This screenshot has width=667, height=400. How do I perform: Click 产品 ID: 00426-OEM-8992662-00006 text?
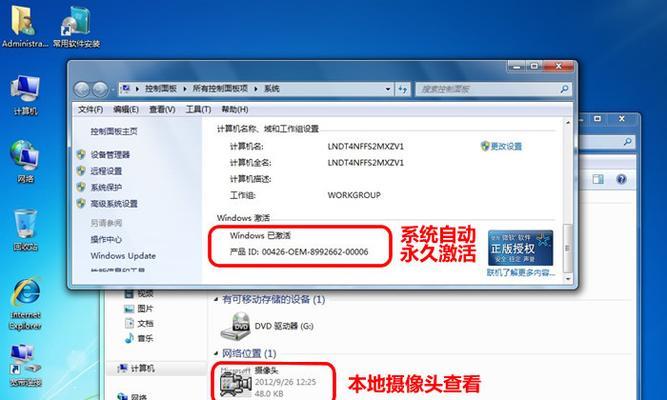click(x=299, y=251)
